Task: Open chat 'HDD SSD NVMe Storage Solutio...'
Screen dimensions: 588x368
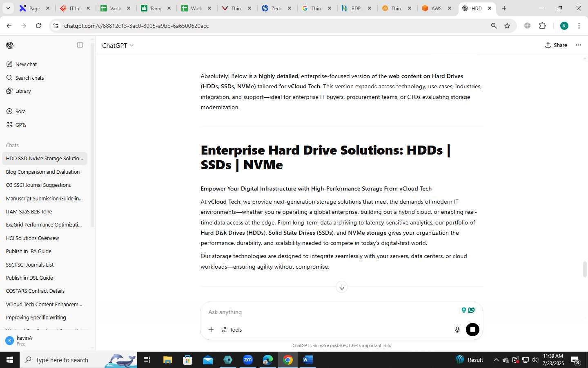Action: coord(45,158)
